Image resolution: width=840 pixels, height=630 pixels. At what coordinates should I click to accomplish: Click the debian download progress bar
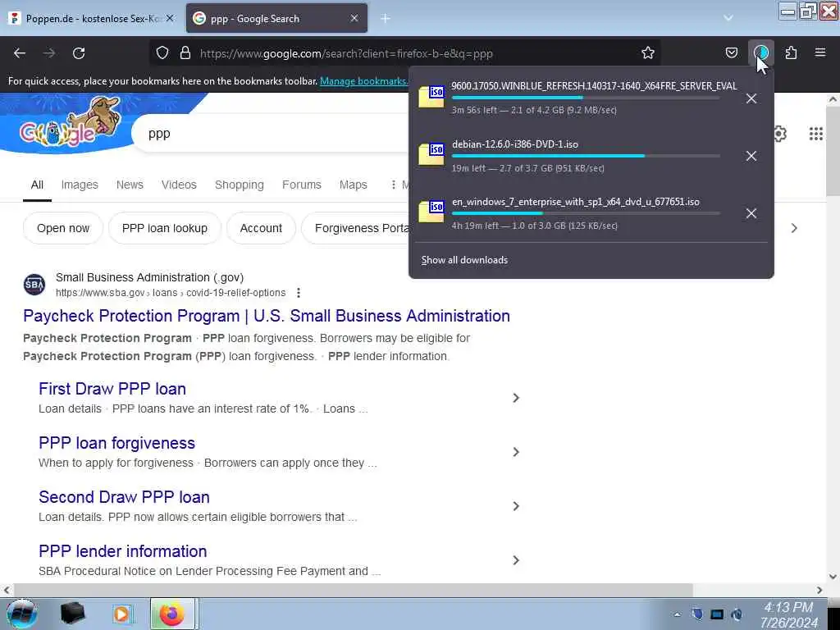click(x=586, y=156)
